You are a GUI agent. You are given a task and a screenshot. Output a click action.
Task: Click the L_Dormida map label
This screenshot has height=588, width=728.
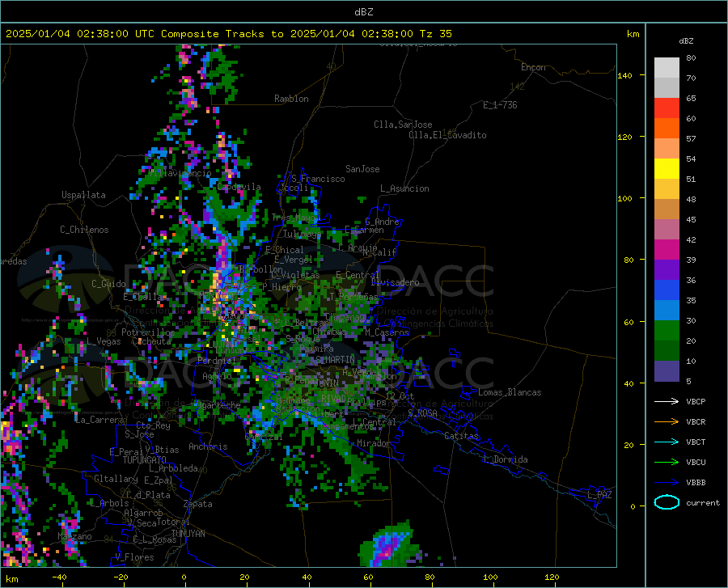505,459
